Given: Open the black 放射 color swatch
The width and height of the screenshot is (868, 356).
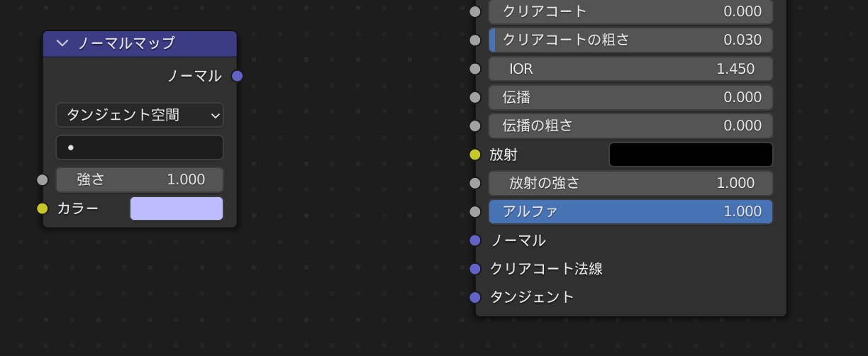Looking at the screenshot, I should 691,155.
